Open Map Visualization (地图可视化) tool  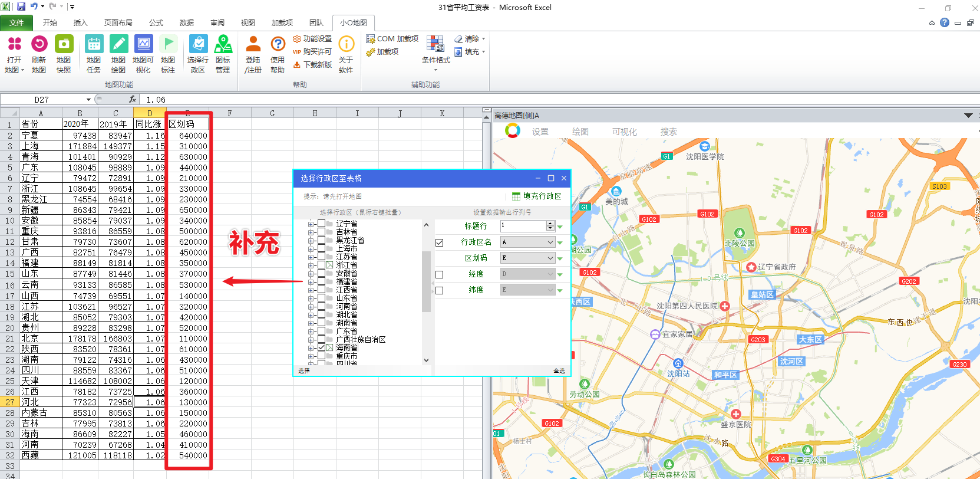tap(143, 53)
